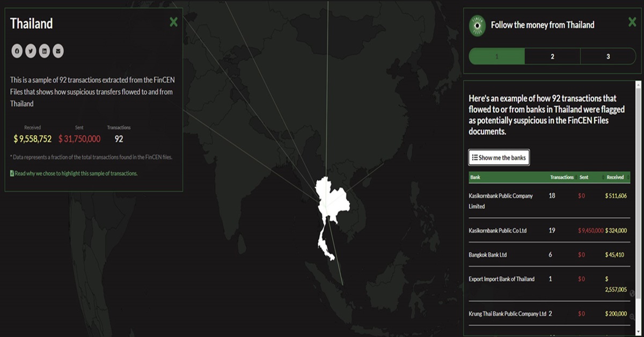Screen dimensions: 644x337
Task: Select Bangkok Bank Ltd row
Action: click(549, 254)
